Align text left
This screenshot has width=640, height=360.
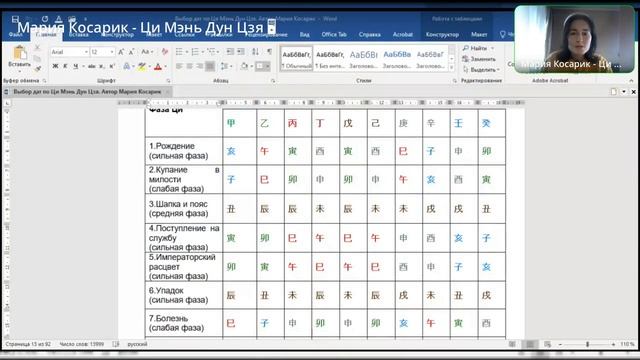pos(179,66)
